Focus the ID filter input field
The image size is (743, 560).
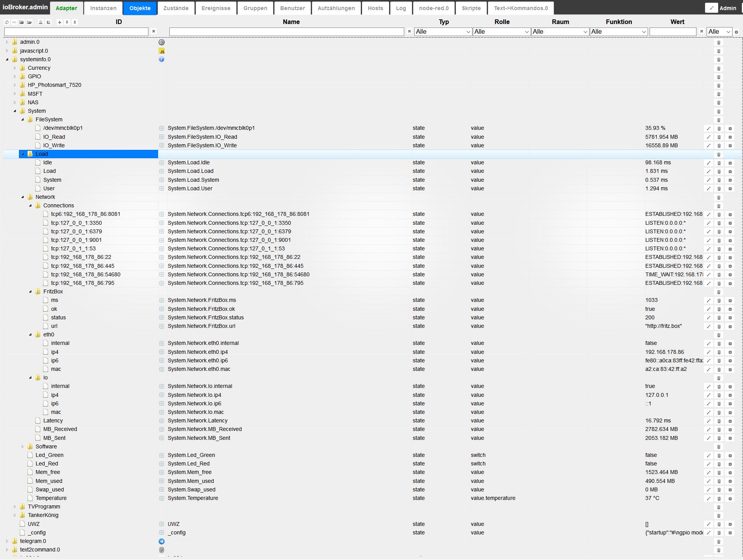76,32
